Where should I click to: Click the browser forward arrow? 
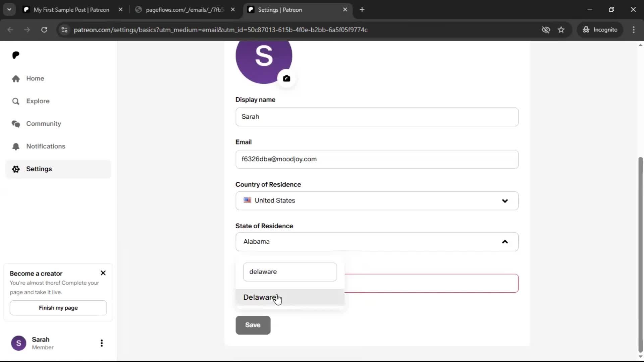pyautogui.click(x=27, y=30)
